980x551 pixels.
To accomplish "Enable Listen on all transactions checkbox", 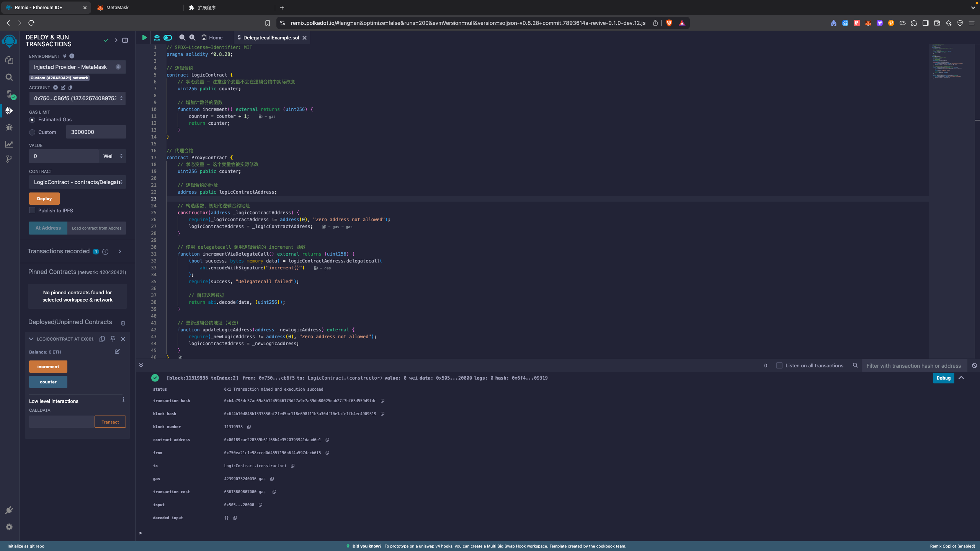I will (779, 365).
